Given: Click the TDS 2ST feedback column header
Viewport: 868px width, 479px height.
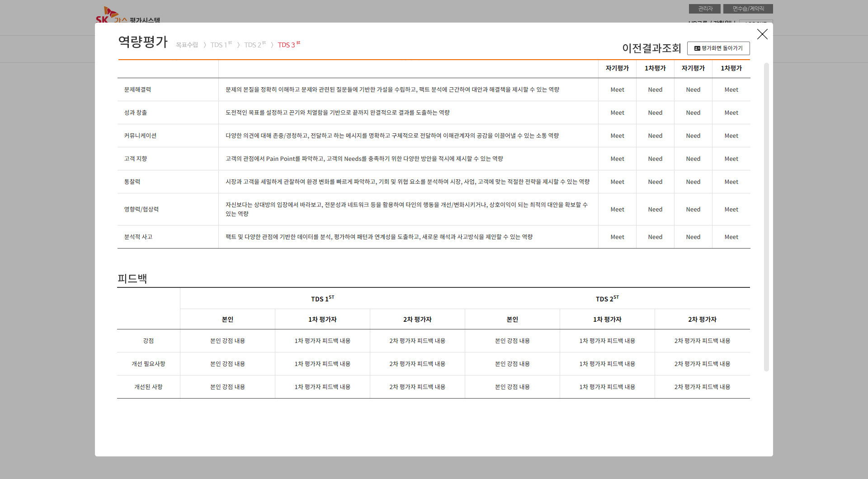Looking at the screenshot, I should (607, 299).
